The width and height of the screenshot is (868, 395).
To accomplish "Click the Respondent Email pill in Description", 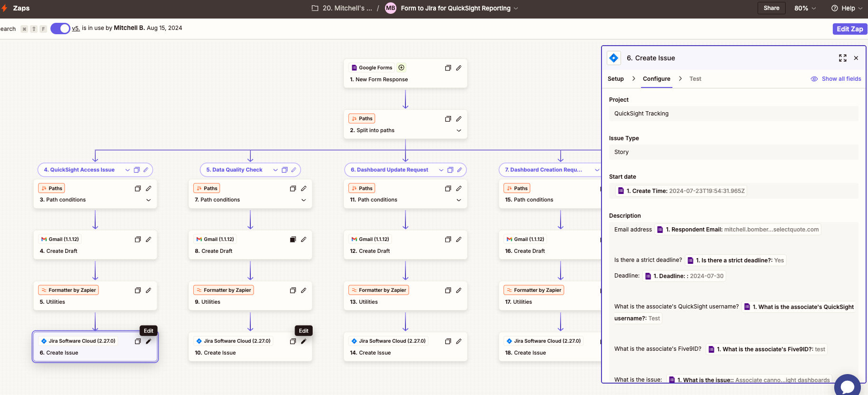I will click(738, 230).
